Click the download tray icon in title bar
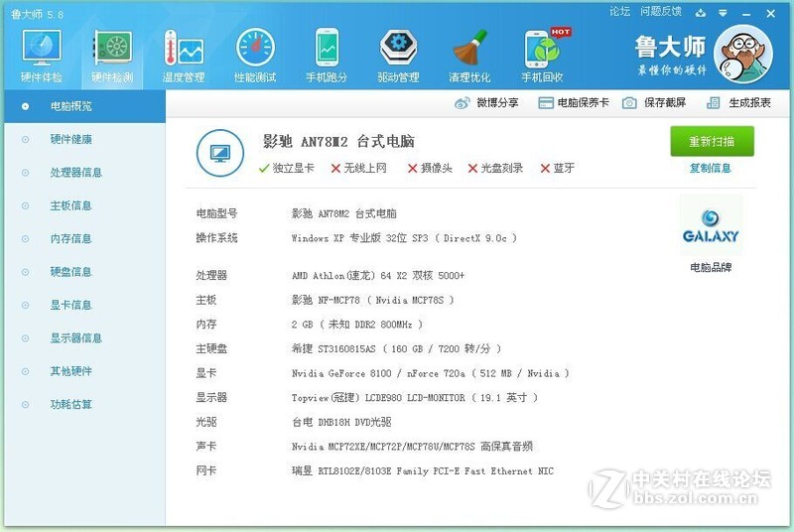The image size is (794, 532). pyautogui.click(x=701, y=13)
